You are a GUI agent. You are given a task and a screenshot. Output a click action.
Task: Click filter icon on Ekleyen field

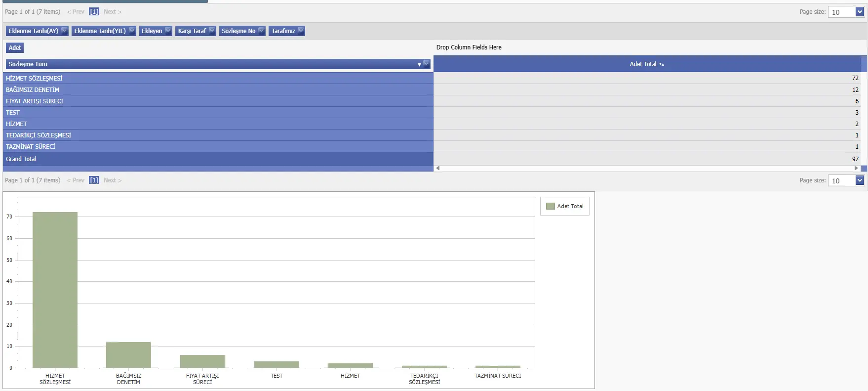point(168,31)
